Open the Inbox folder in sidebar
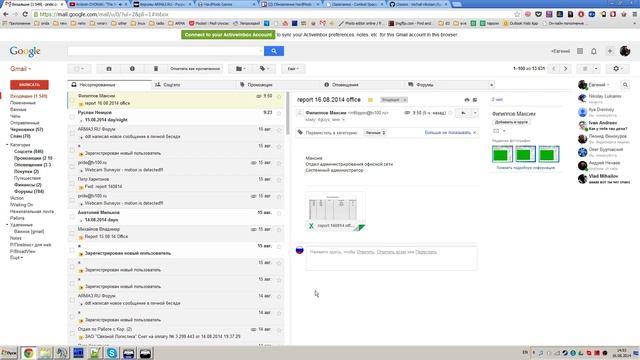Viewport: 640px width, 360px height. [x=29, y=96]
